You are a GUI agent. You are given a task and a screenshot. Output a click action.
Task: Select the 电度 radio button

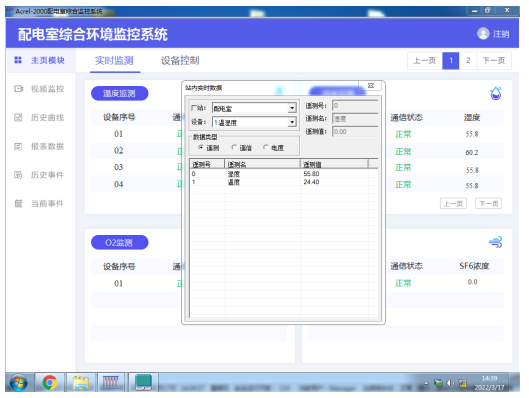[266, 147]
